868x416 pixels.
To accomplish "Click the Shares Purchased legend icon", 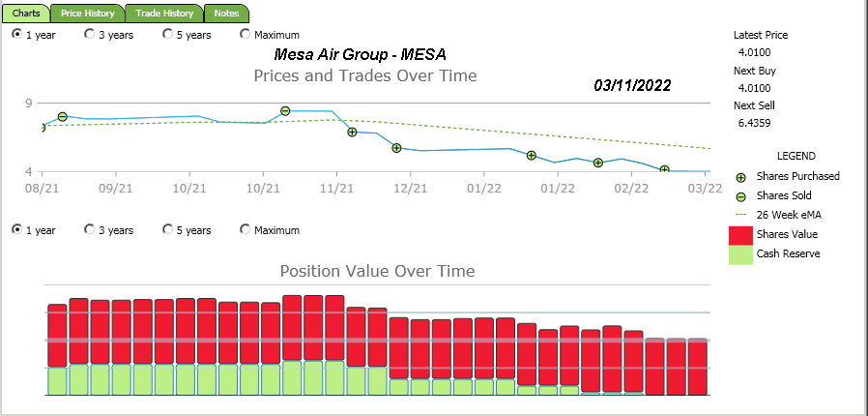I will click(741, 177).
